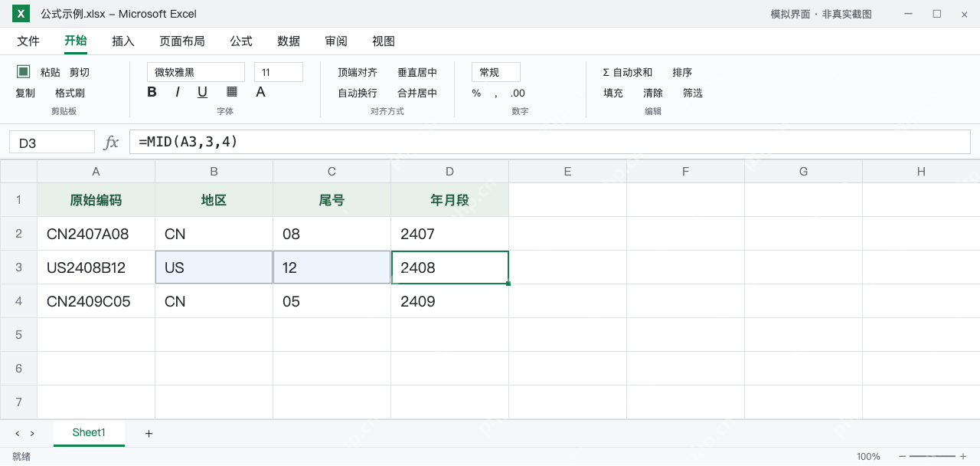980x466 pixels.
Task: Switch to the 视图 ribbon tab
Action: [384, 41]
